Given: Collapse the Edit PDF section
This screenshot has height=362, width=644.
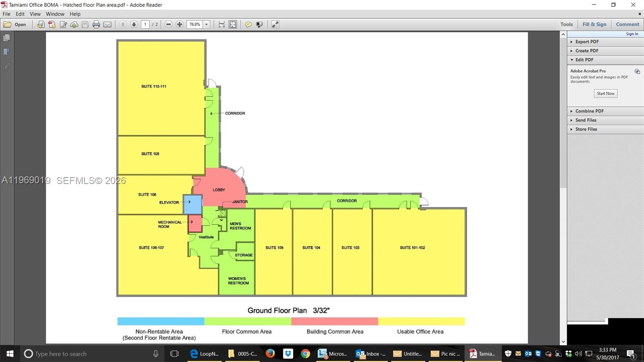Looking at the screenshot, I should [584, 60].
